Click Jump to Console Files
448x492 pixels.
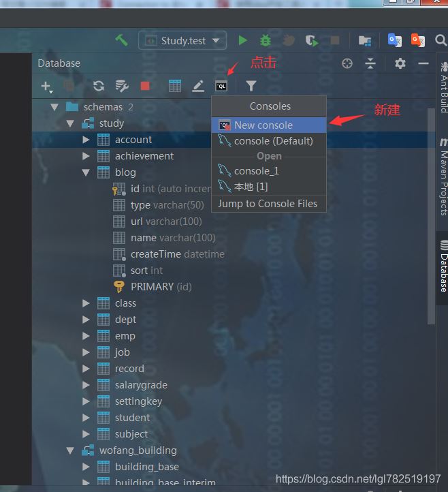click(x=269, y=204)
